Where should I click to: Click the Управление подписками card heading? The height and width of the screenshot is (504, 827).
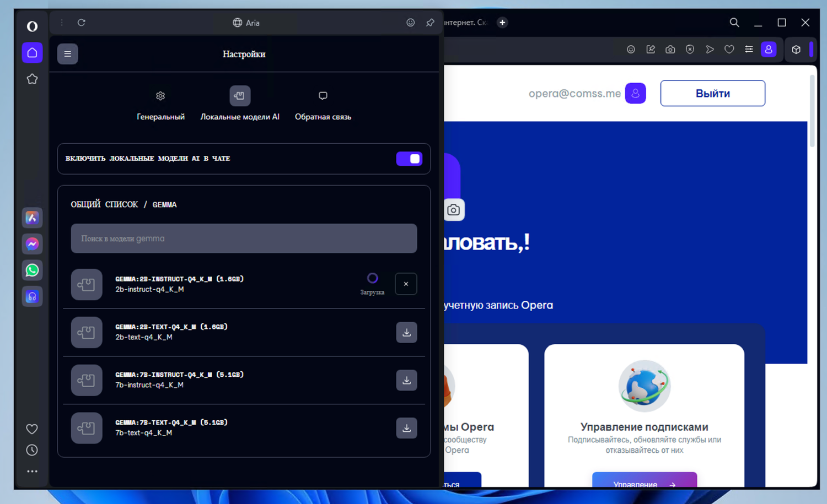645,427
